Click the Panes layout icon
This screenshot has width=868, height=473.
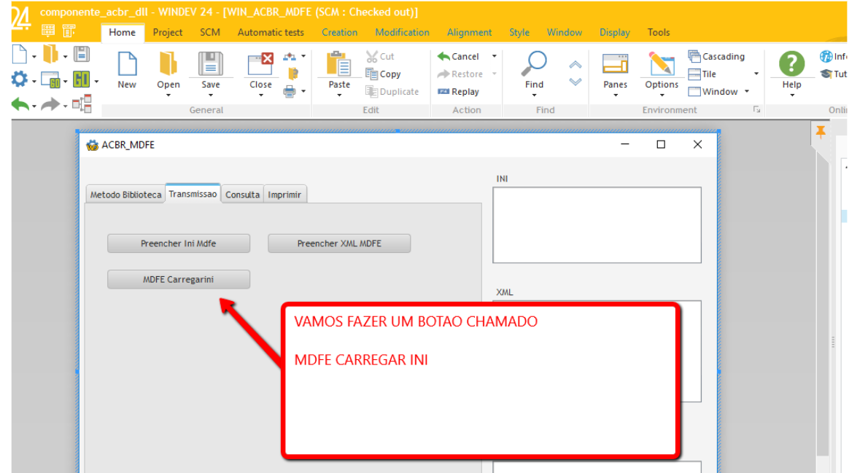pyautogui.click(x=615, y=63)
